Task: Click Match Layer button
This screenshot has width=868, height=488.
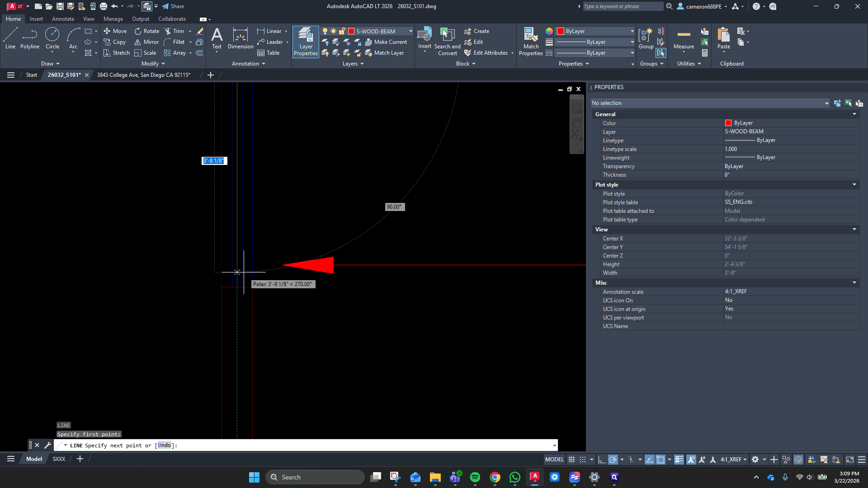Action: [x=384, y=53]
